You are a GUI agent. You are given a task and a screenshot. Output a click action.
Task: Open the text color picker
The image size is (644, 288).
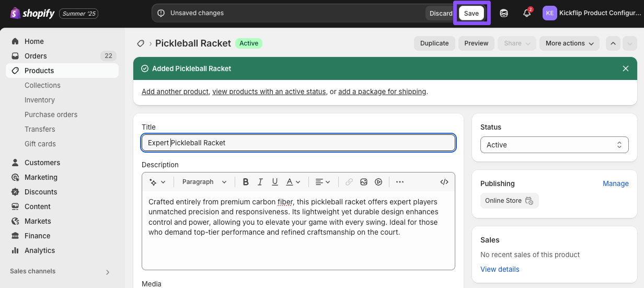(293, 182)
